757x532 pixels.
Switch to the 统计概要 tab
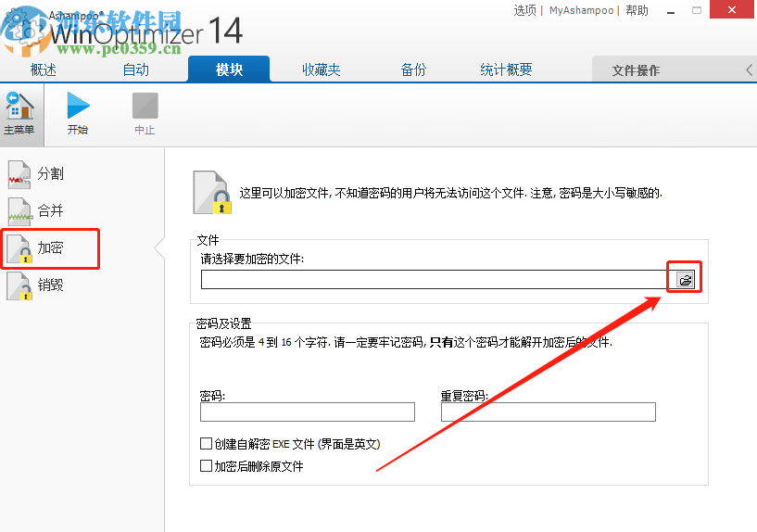pos(506,70)
